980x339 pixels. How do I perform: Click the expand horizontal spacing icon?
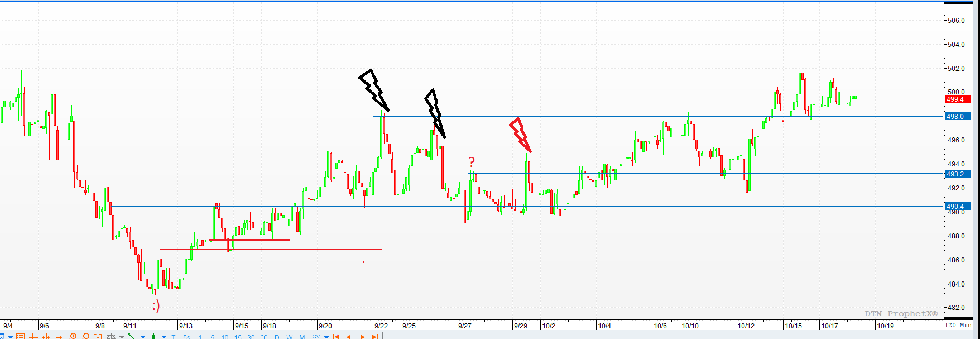pos(59,336)
